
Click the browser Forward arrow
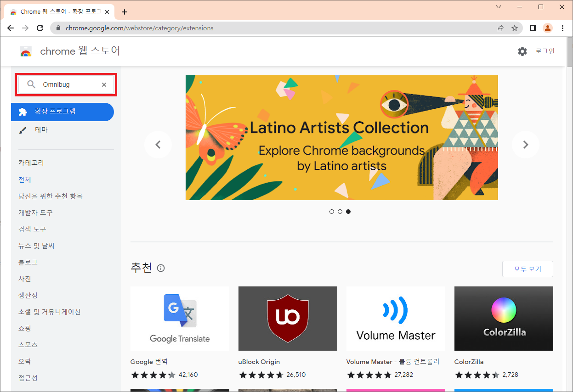tap(25, 28)
